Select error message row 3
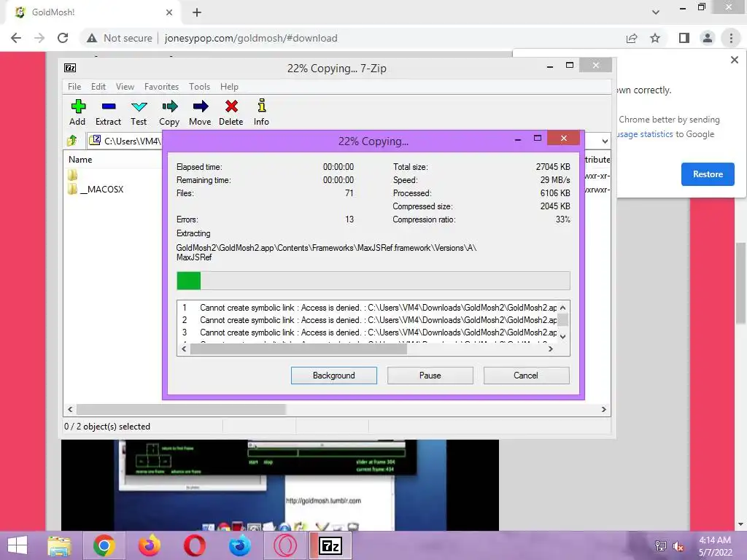 coord(366,332)
